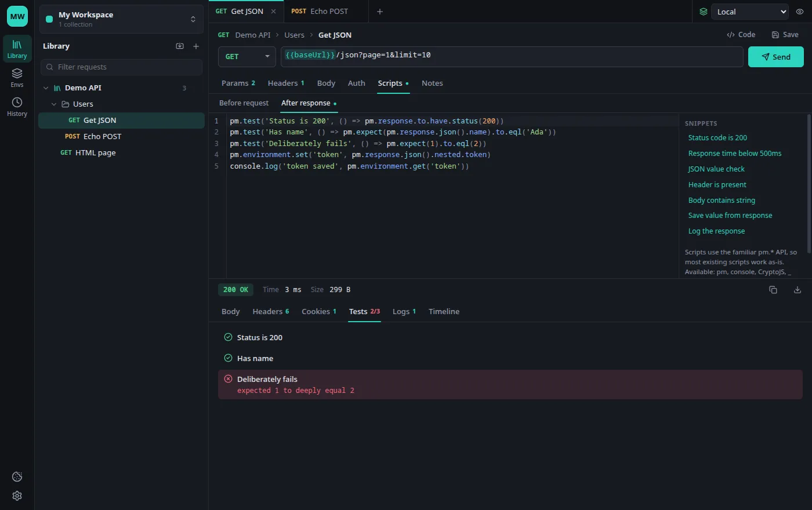Click the MW workspace avatar
This screenshot has width=812, height=510.
click(17, 16)
